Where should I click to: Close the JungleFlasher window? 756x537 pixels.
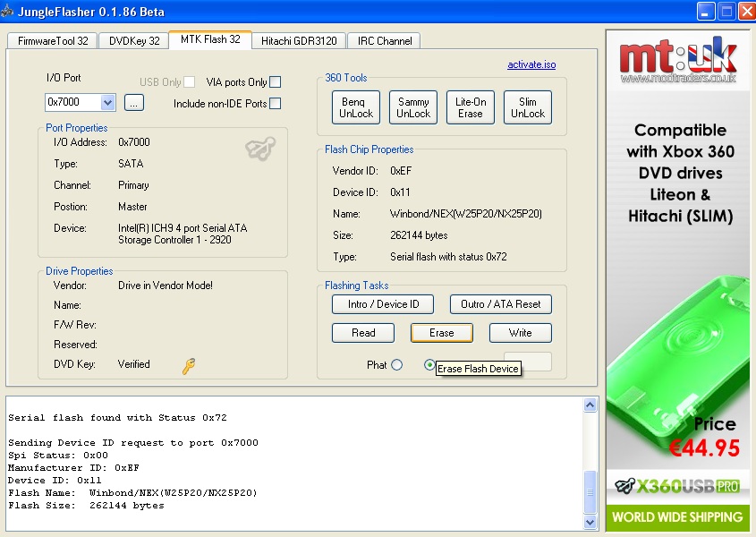click(x=747, y=12)
